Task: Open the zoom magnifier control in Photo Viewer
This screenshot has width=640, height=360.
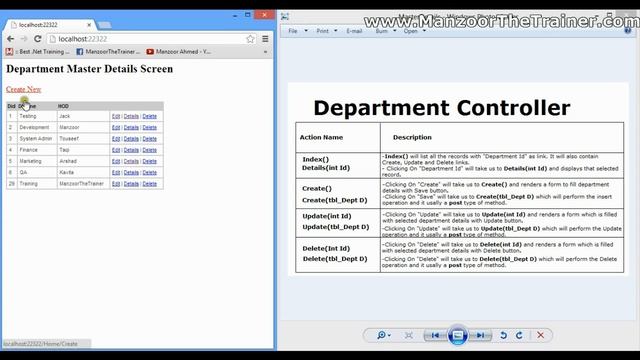Action: 384,335
